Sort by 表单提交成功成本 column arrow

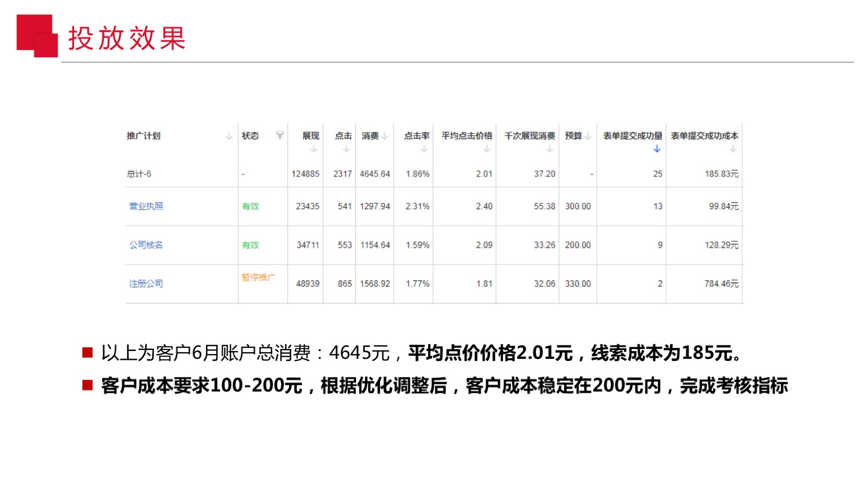[733, 149]
